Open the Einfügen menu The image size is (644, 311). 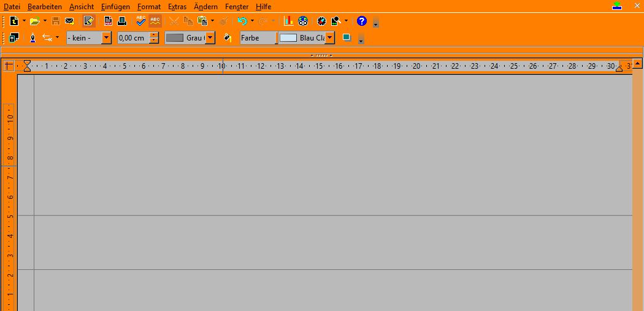(115, 7)
